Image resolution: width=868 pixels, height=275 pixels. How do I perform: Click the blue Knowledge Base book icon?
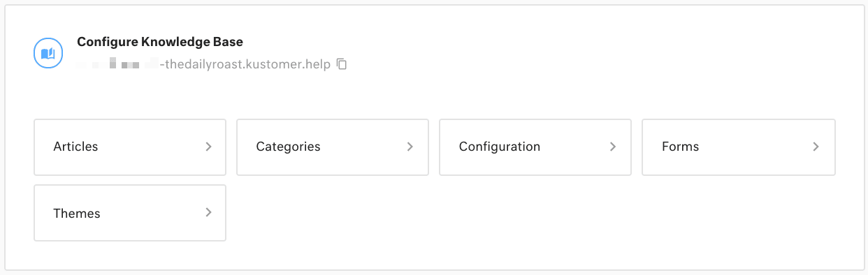48,53
